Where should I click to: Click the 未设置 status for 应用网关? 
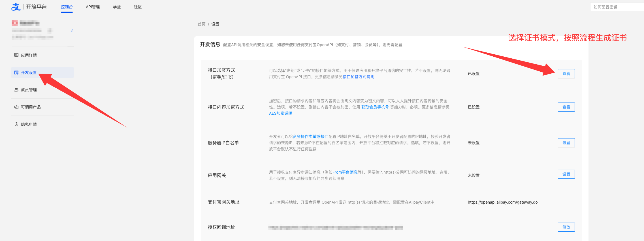tap(474, 175)
